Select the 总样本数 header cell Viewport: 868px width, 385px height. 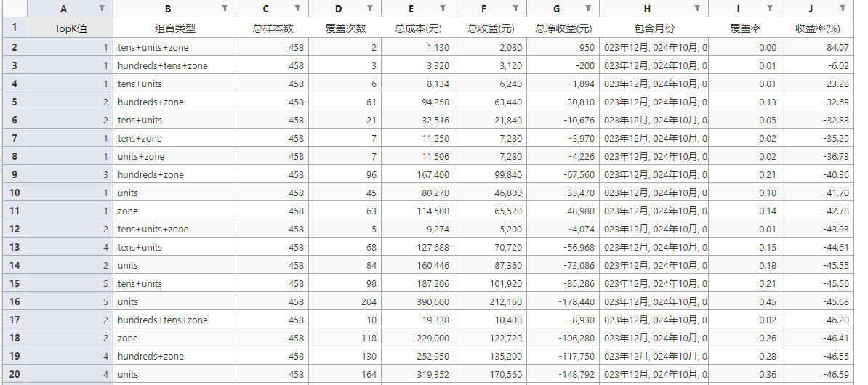273,28
